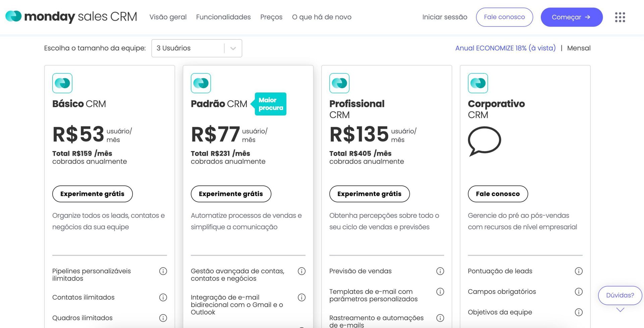The image size is (644, 328).
Task: Click Experimente grátis for Padrão CRM
Action: coord(231,194)
